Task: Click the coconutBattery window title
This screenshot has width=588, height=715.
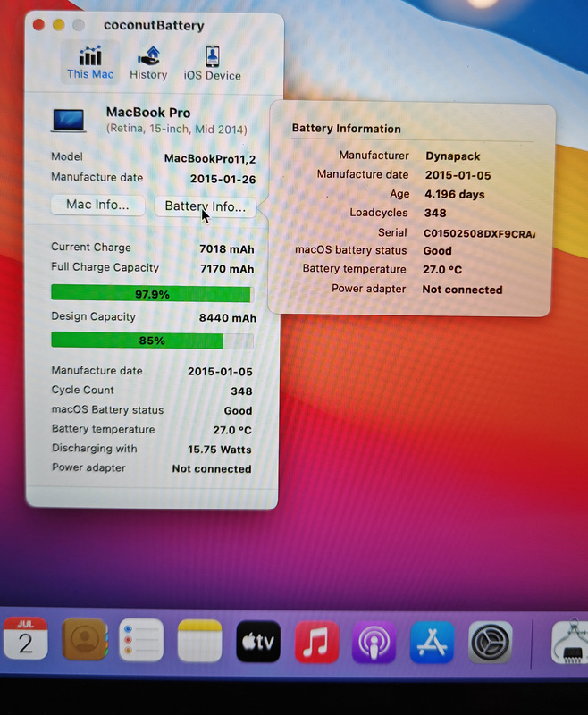Action: (x=154, y=26)
